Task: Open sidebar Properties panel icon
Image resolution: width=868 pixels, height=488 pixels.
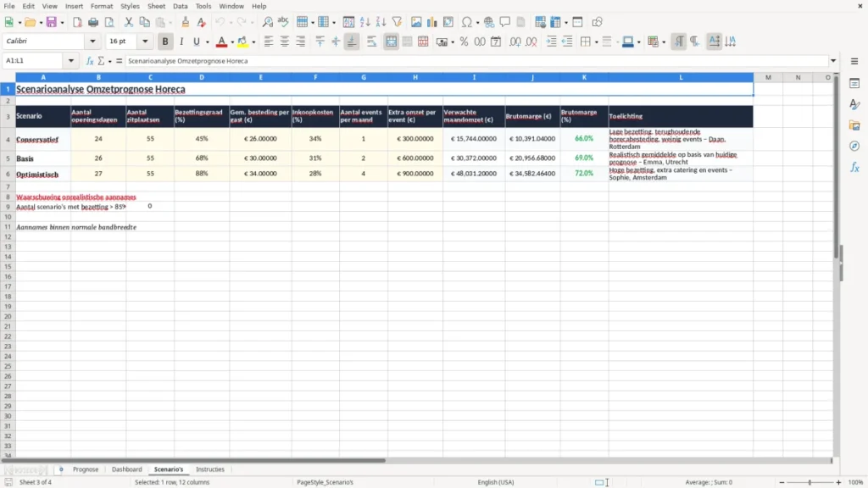Action: (x=854, y=83)
